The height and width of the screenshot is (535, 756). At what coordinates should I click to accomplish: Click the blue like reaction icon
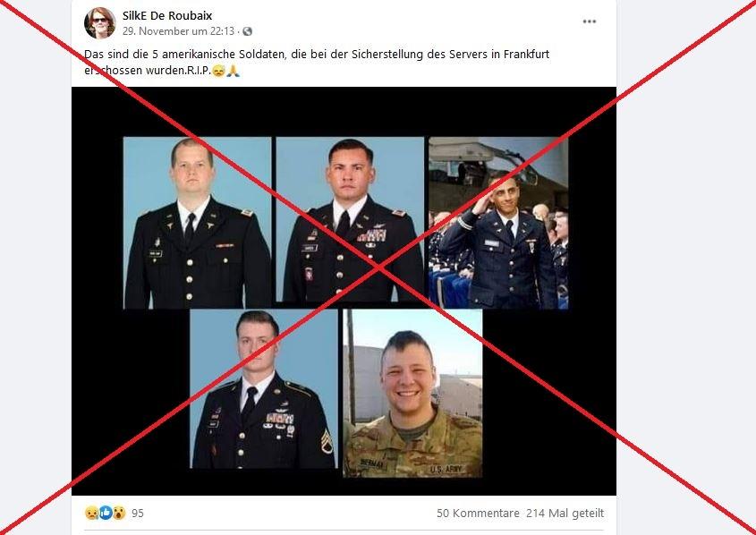click(105, 513)
